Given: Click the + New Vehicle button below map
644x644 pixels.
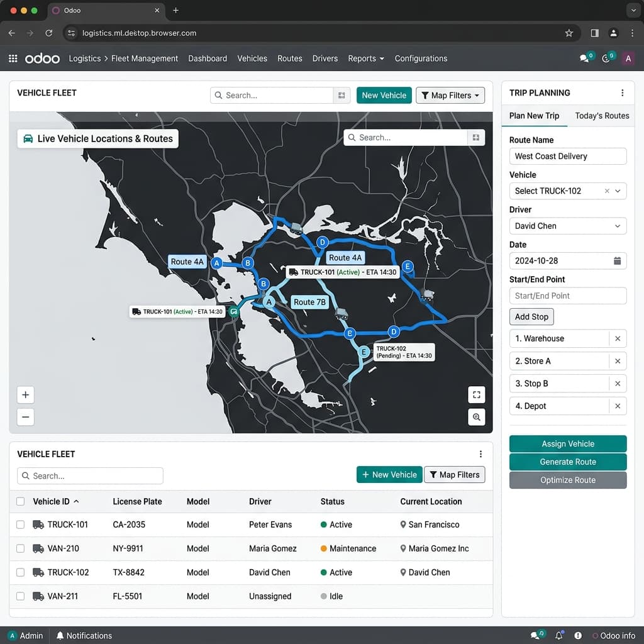Looking at the screenshot, I should (389, 474).
